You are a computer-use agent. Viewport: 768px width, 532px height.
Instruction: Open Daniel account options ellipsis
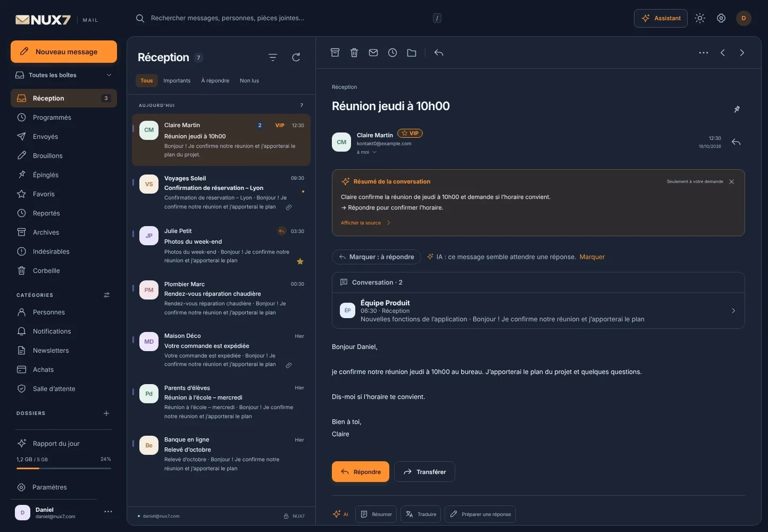tap(108, 512)
